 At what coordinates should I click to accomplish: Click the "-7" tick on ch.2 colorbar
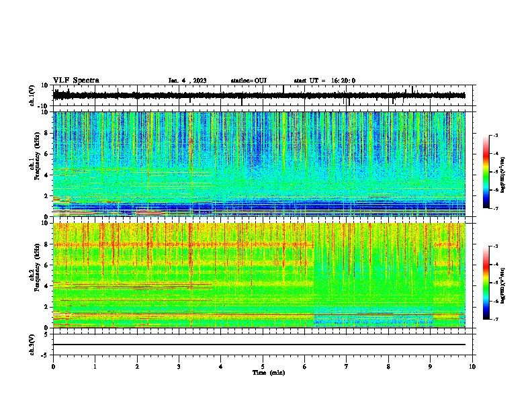coord(496,319)
